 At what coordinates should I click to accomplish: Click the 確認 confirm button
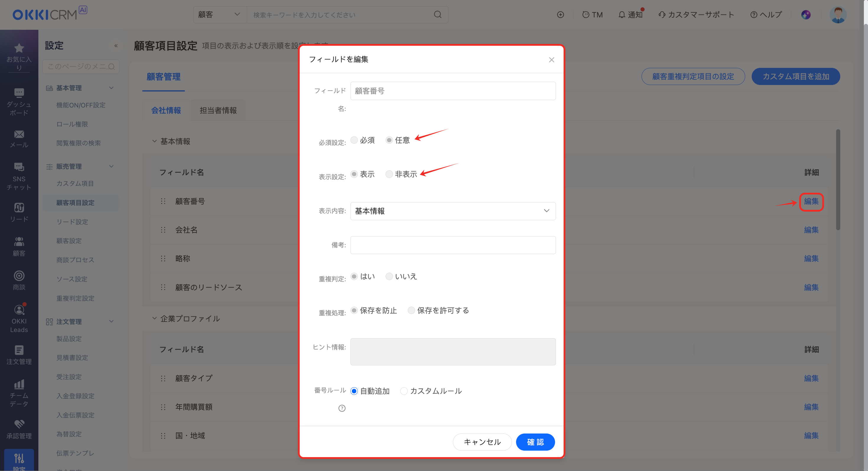(x=535, y=442)
